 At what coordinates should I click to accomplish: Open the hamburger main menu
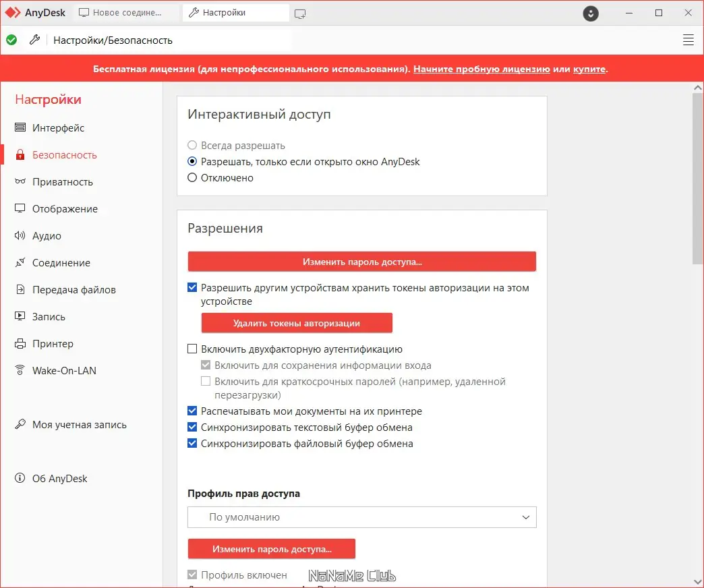[688, 40]
